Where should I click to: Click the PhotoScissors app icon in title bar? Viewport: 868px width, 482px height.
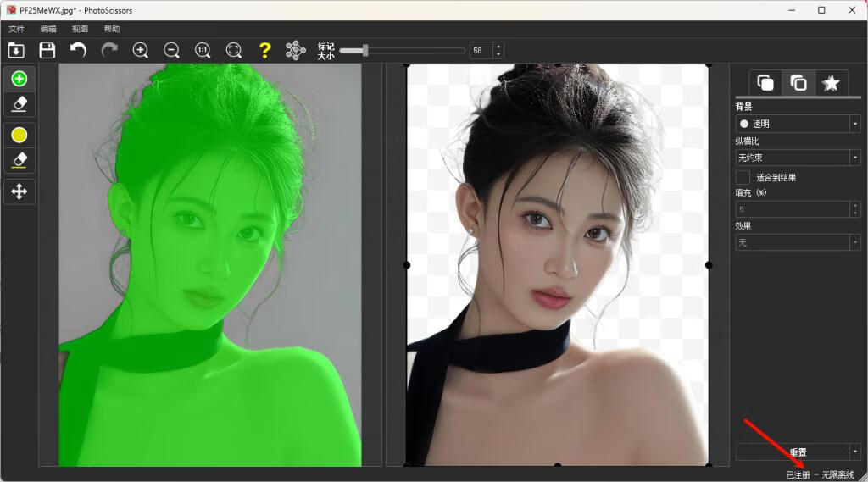(x=11, y=10)
